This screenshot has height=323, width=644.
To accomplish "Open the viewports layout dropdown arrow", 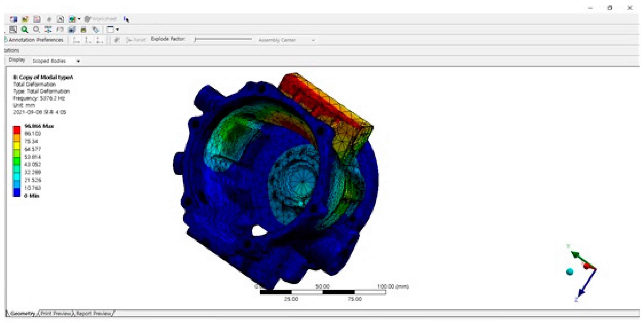I will [117, 30].
